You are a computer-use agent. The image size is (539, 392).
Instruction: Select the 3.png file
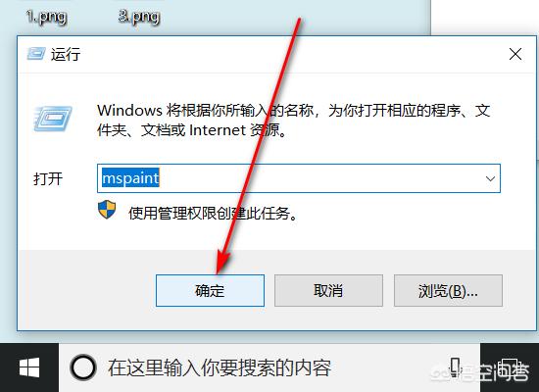click(139, 16)
